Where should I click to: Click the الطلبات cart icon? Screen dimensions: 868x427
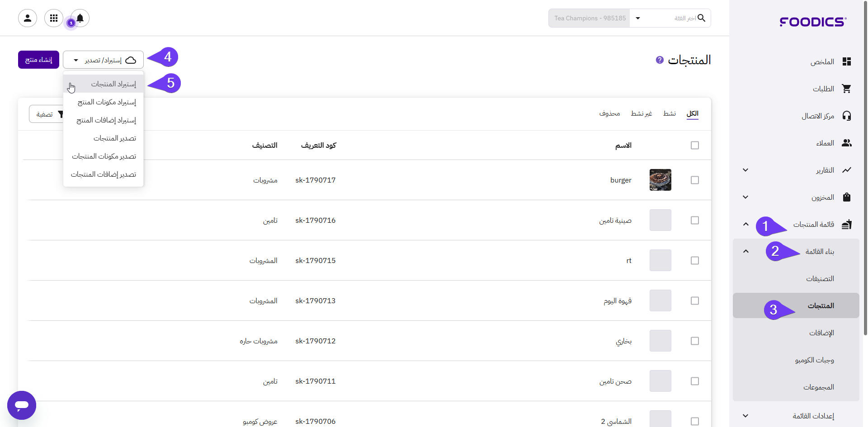[847, 89]
